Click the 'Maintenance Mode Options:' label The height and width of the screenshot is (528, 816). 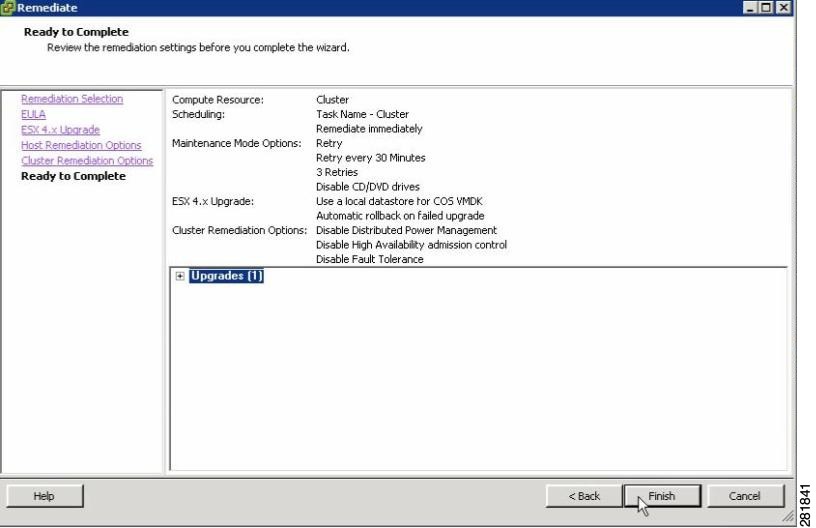click(x=237, y=144)
